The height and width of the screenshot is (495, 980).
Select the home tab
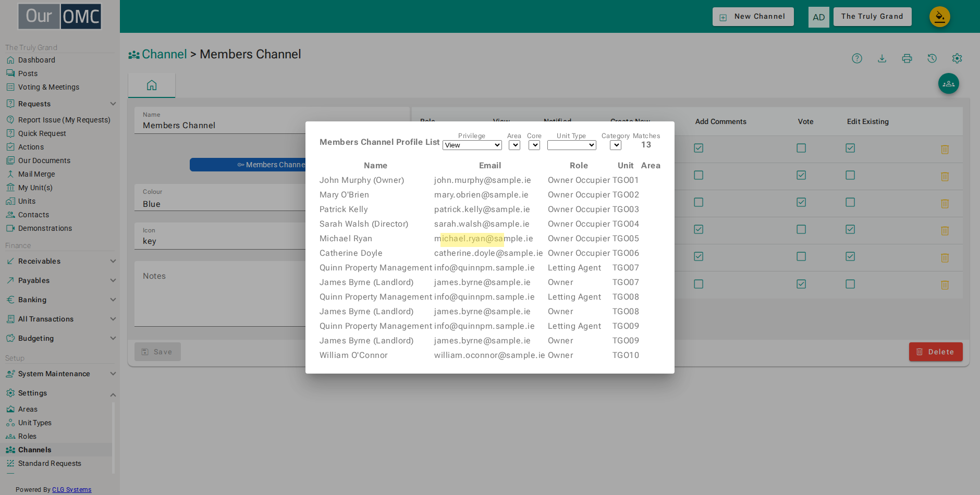coord(152,85)
